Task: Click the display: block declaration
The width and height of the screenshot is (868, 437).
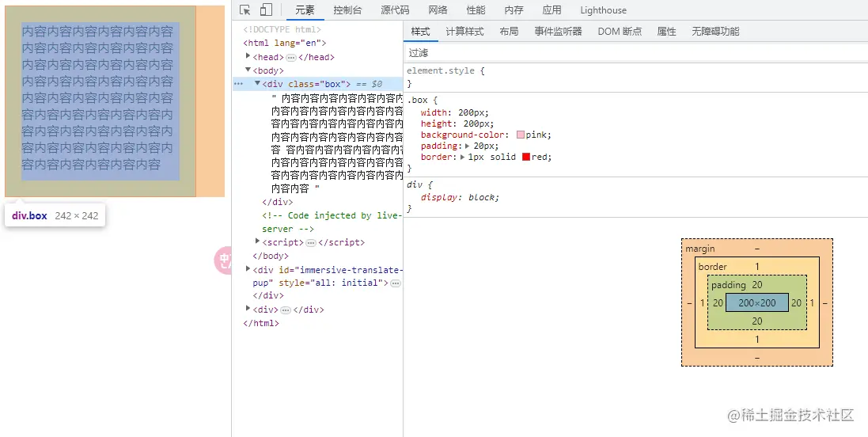Action: coord(460,197)
